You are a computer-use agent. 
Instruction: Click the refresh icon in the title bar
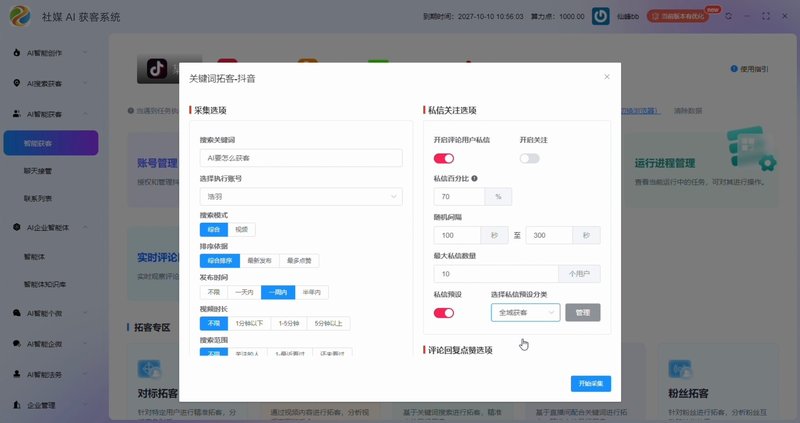(x=729, y=16)
